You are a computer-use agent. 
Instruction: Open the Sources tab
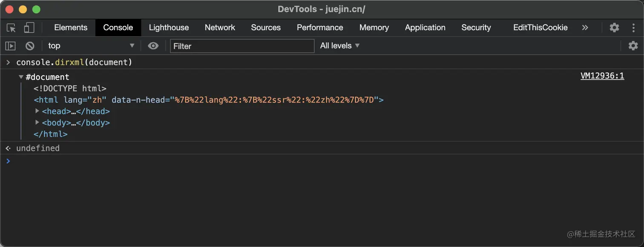(x=266, y=28)
